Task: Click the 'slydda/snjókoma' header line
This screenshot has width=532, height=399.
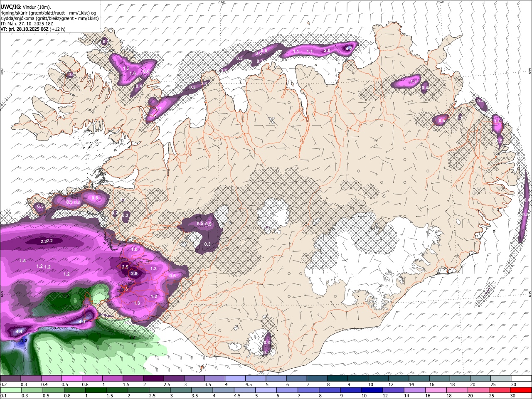Action: coord(49,18)
